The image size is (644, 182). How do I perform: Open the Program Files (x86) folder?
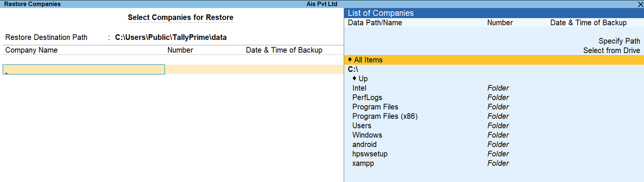[x=385, y=116]
